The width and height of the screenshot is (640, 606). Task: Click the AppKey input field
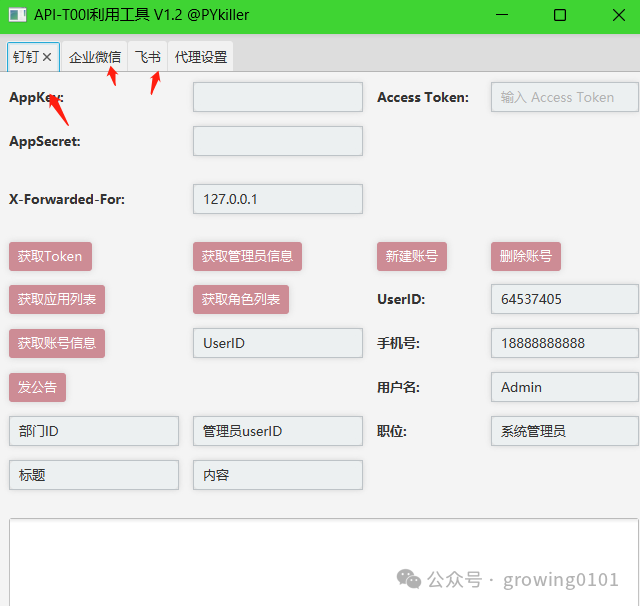[278, 97]
